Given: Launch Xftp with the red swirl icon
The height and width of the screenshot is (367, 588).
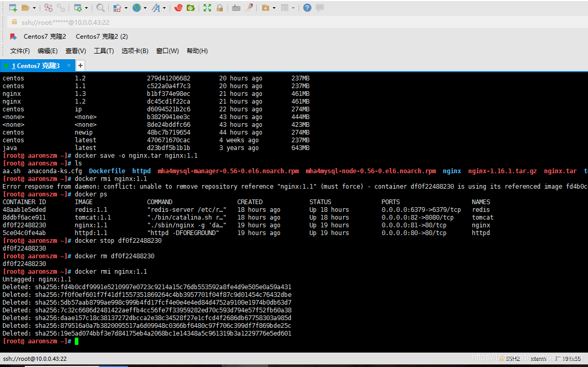Looking at the screenshot, I should coord(178,8).
